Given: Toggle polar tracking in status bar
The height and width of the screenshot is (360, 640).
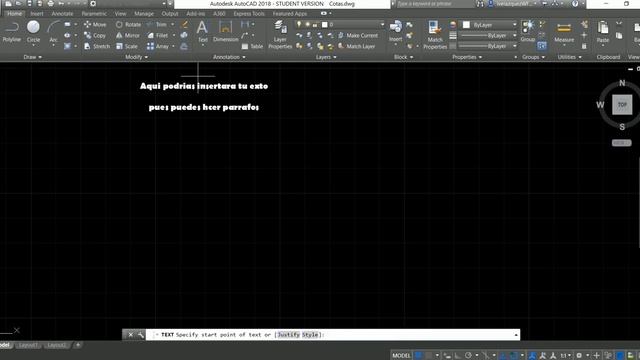Looking at the screenshot, I should pyautogui.click(x=468, y=356).
